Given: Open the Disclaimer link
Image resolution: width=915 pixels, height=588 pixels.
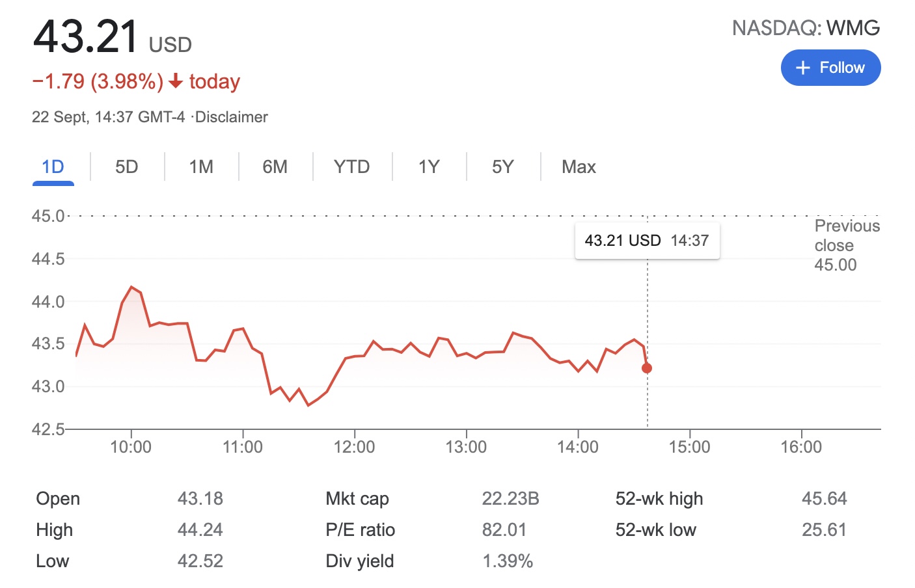Looking at the screenshot, I should click(232, 117).
